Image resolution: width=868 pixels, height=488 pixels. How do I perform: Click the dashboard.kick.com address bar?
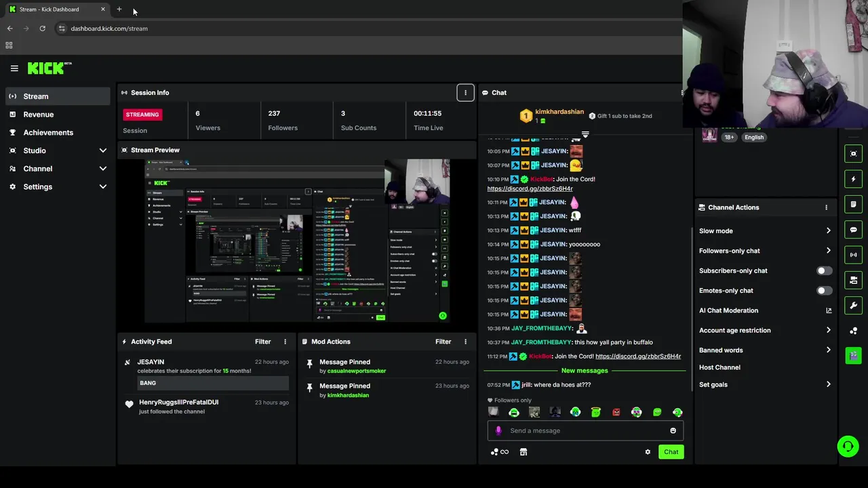[109, 28]
